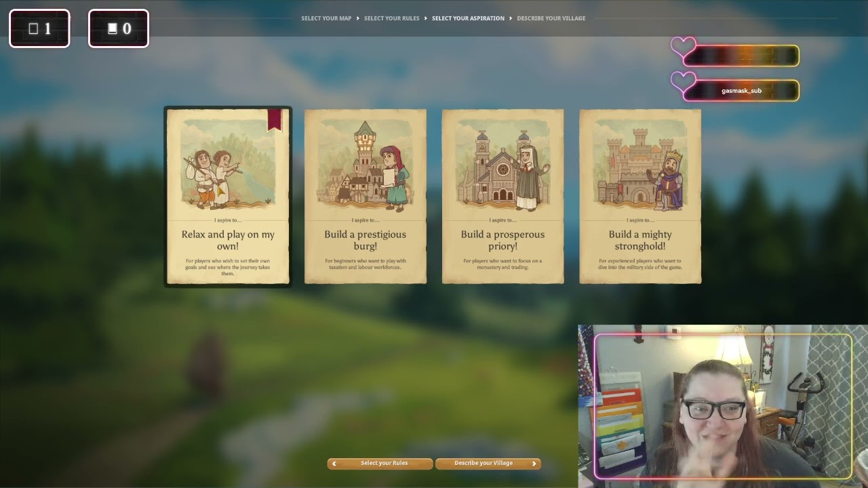Click the right arrow on the Describe your Village button
The image size is (868, 488).
coord(534,464)
